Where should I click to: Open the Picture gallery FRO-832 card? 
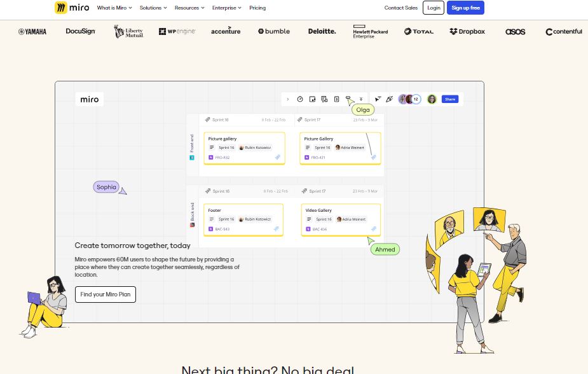point(245,148)
